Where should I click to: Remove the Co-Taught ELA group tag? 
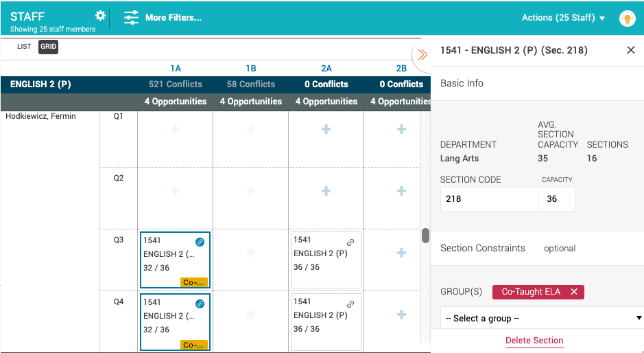coord(574,292)
